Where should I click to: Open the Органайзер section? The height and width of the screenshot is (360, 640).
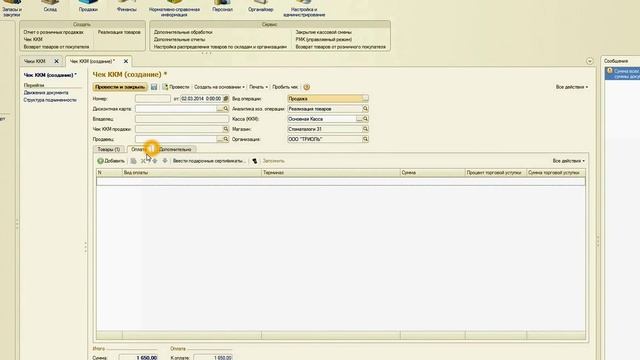pyautogui.click(x=260, y=6)
